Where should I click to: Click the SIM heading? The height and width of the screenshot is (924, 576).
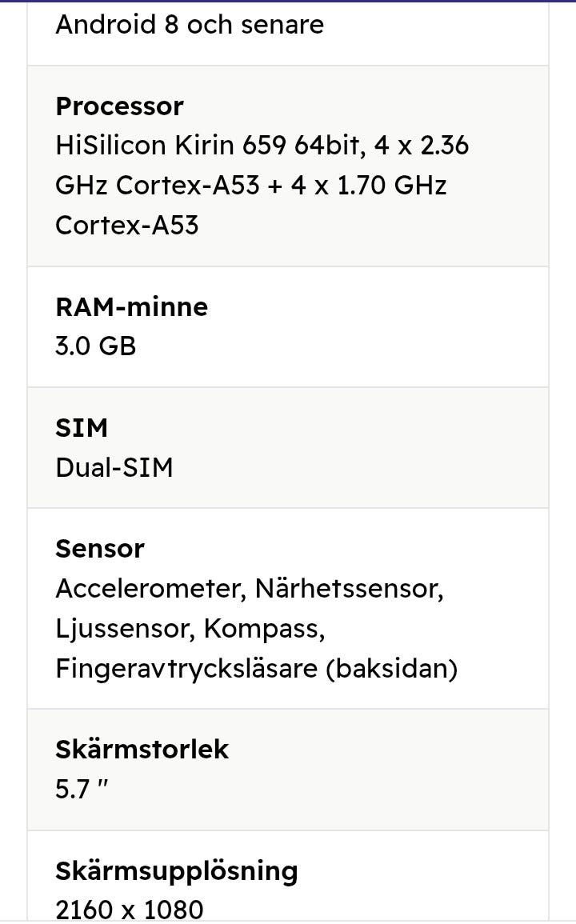click(x=81, y=428)
